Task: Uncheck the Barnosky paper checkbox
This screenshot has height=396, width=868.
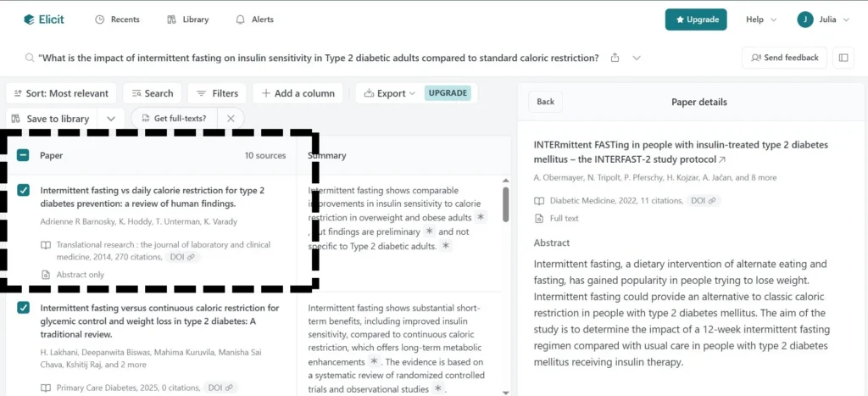Action: pyautogui.click(x=23, y=191)
